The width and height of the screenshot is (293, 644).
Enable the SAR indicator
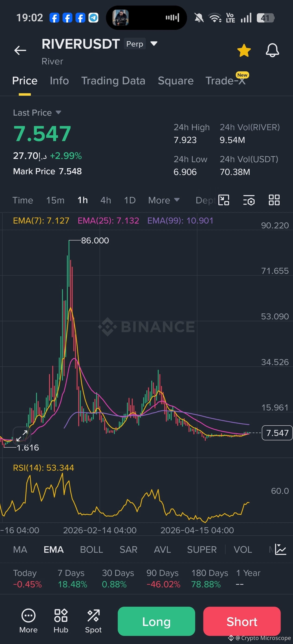coord(128,549)
